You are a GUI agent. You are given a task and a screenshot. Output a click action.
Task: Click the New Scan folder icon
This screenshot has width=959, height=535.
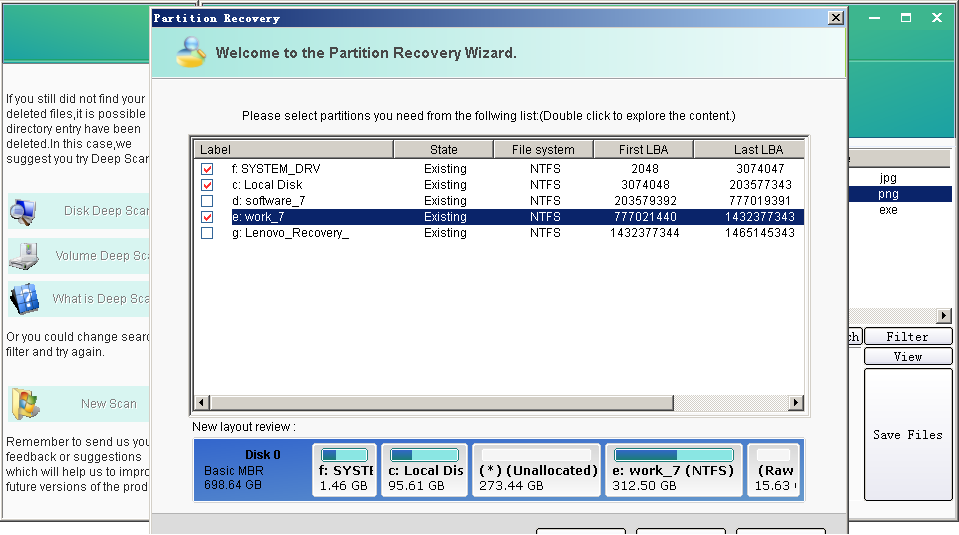26,404
